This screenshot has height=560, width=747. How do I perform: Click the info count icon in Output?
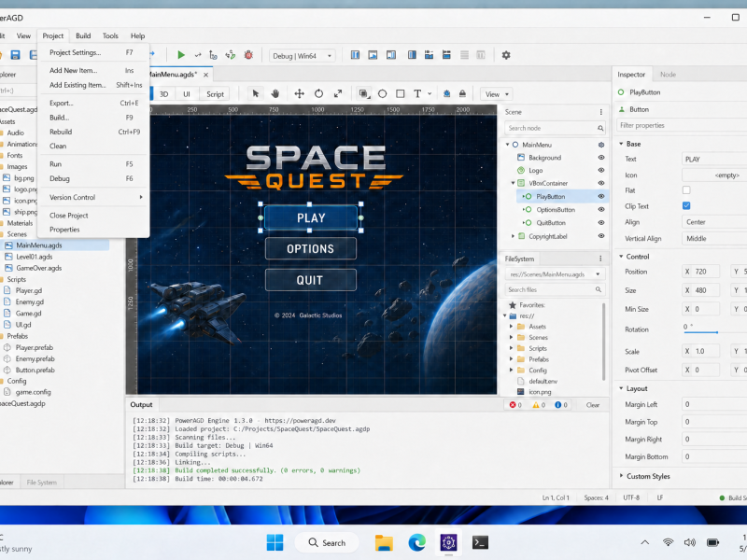(x=557, y=405)
